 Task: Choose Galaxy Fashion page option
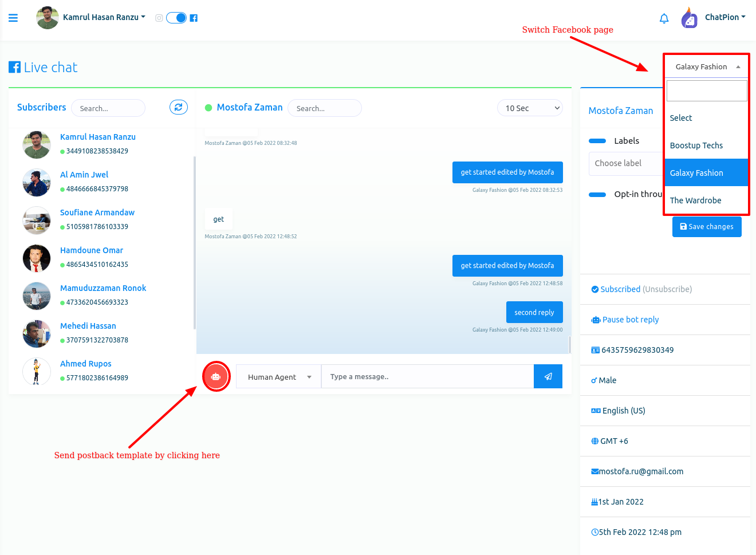[707, 172]
